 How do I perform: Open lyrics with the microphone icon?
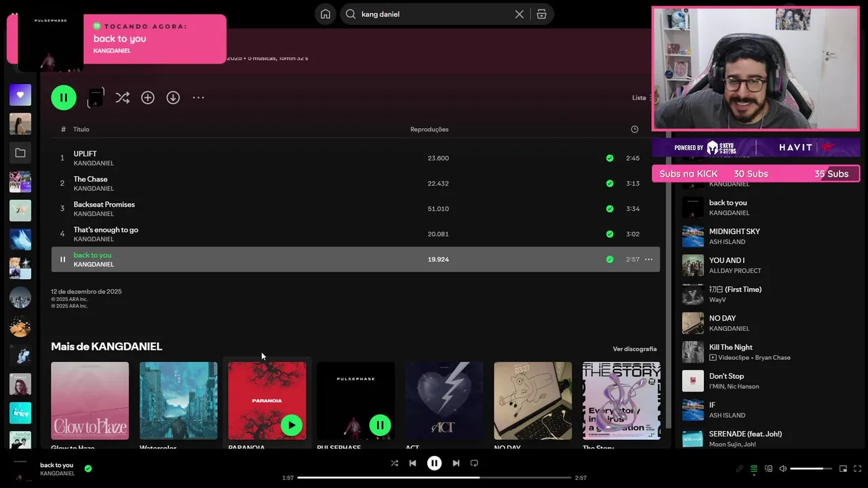[x=740, y=468]
